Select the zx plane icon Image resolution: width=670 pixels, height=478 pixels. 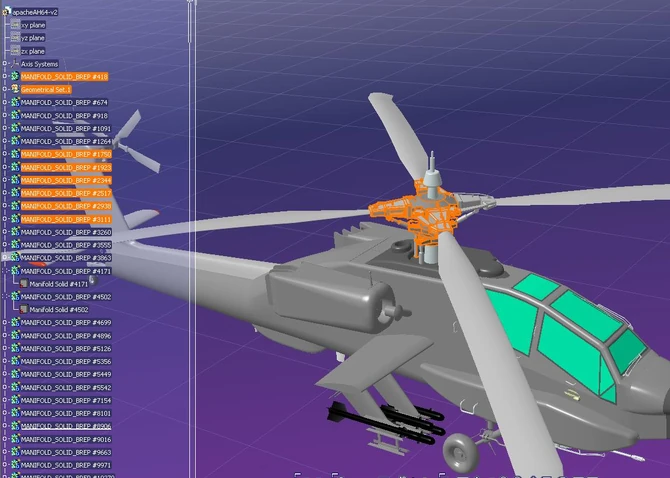(14, 51)
